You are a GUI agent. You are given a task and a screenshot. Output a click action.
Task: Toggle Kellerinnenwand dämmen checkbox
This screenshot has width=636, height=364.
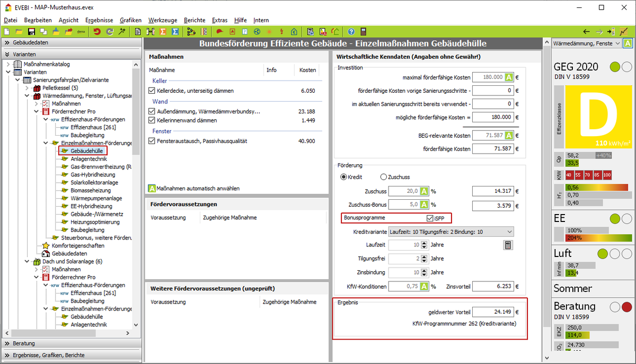tap(152, 120)
